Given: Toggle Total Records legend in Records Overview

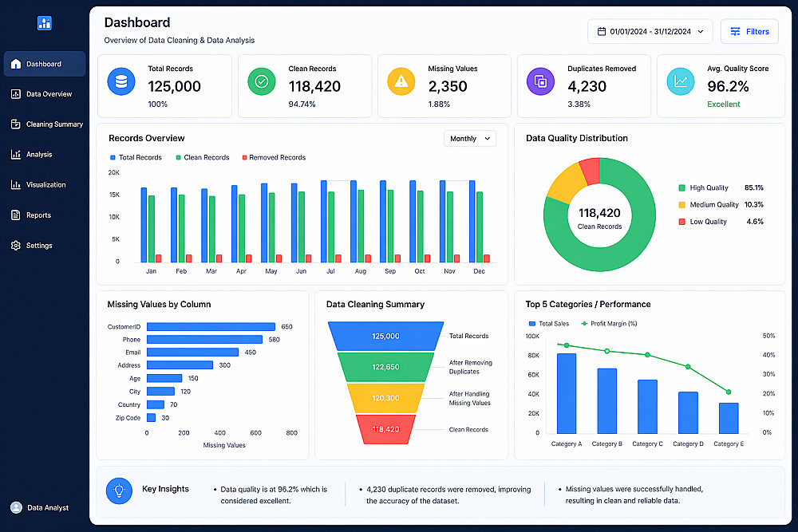Looking at the screenshot, I should [136, 158].
